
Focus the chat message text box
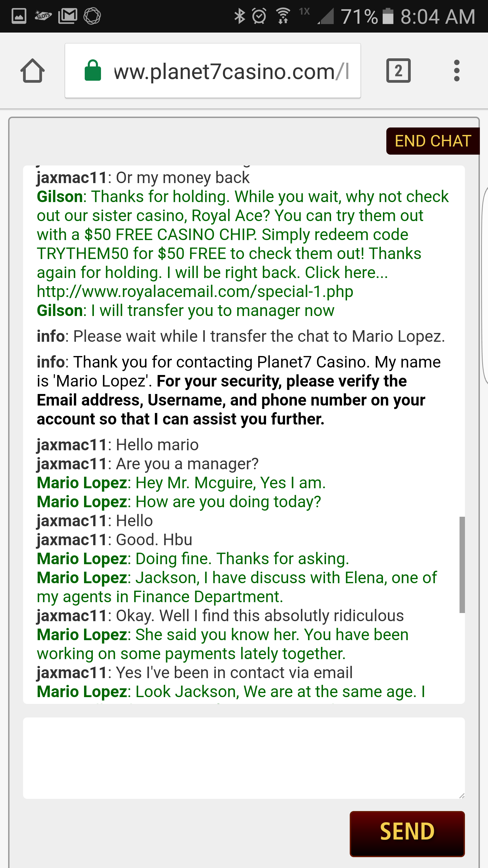coord(243,758)
